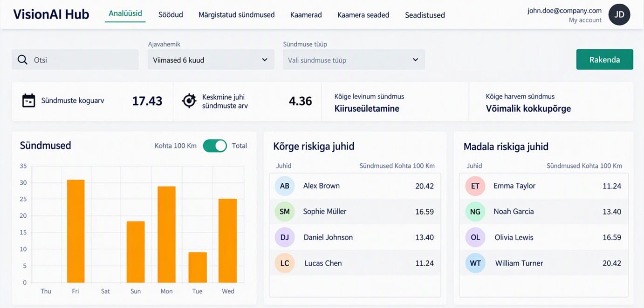Focus the Otsi search field
The height and width of the screenshot is (308, 644).
point(75,60)
